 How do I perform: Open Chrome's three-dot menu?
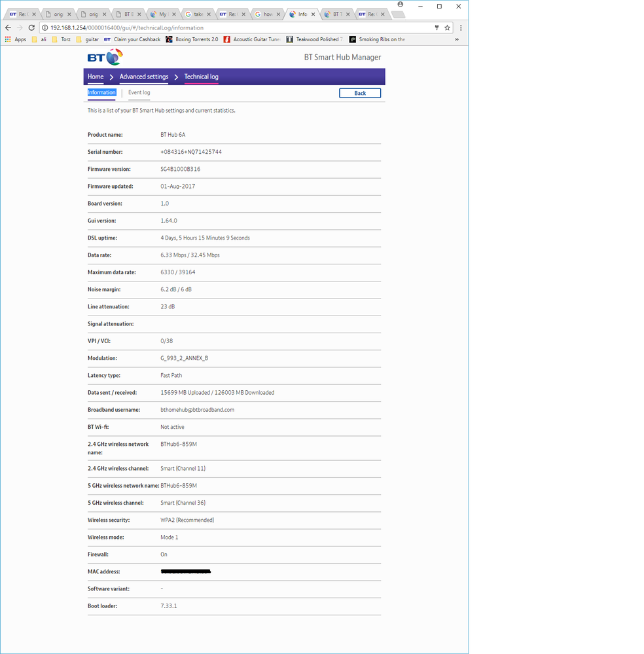[x=461, y=27]
